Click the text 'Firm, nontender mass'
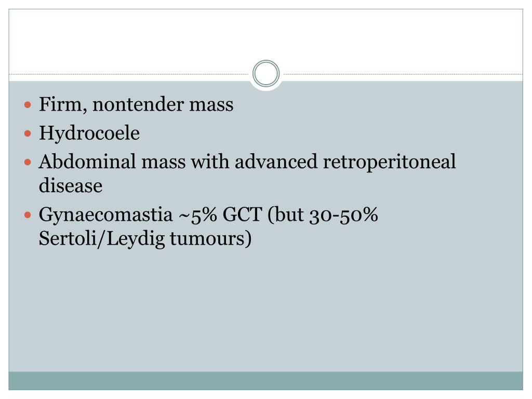The width and height of the screenshot is (532, 399). [136, 104]
